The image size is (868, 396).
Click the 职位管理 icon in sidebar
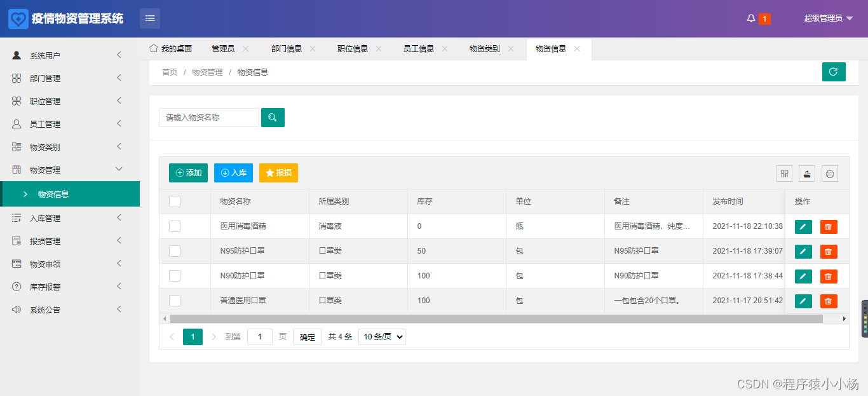click(17, 101)
